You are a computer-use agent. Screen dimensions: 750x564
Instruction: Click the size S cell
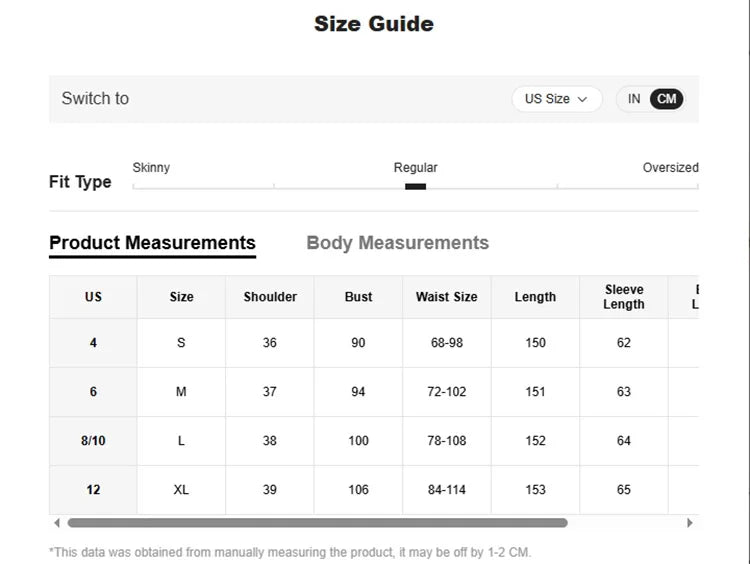click(181, 343)
